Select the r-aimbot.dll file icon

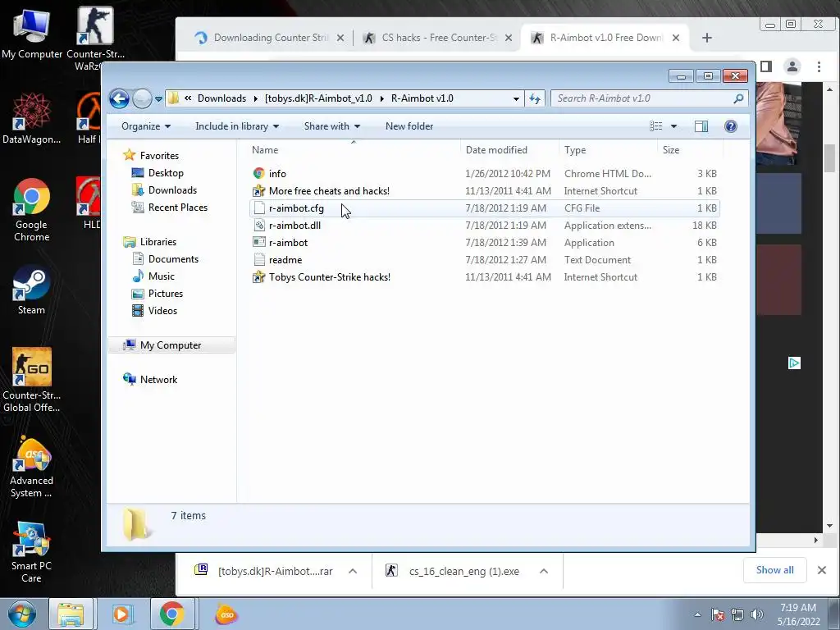[x=259, y=226]
